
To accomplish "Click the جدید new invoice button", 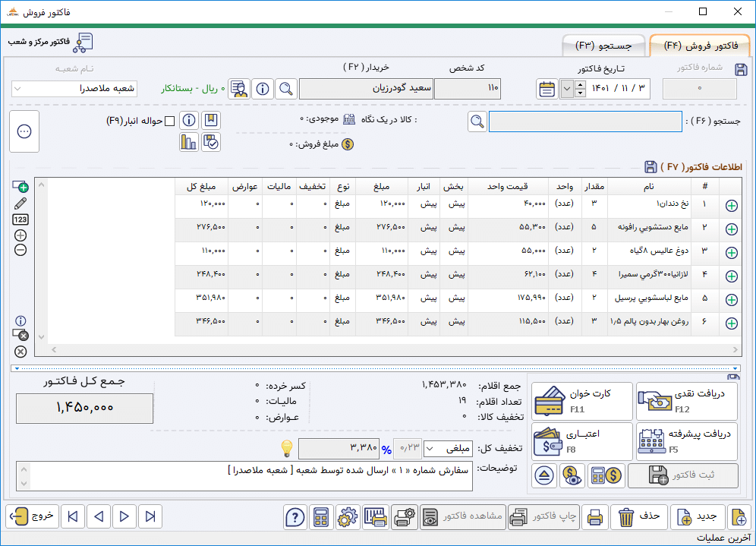I will click(698, 517).
